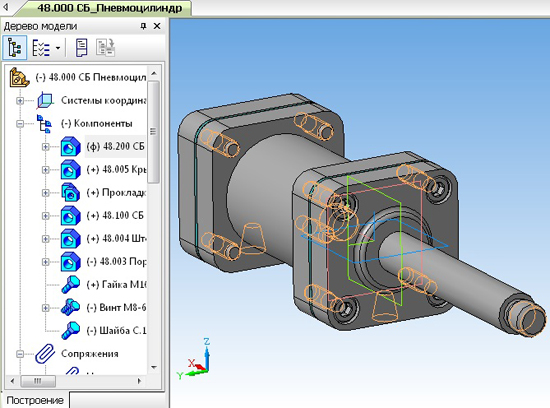This screenshot has width=550, height=408.
Task: Click the tab scroll left arrow
Action: click(x=6, y=7)
